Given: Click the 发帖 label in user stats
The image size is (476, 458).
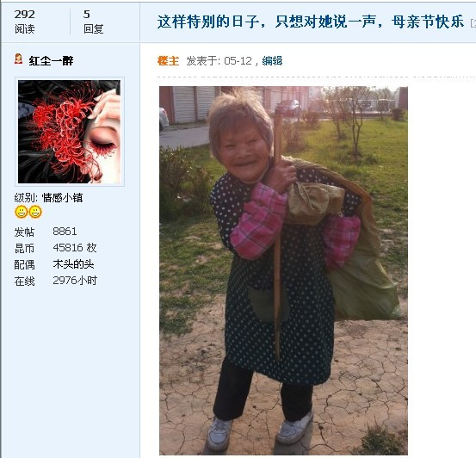Looking at the screenshot, I should [x=24, y=232].
